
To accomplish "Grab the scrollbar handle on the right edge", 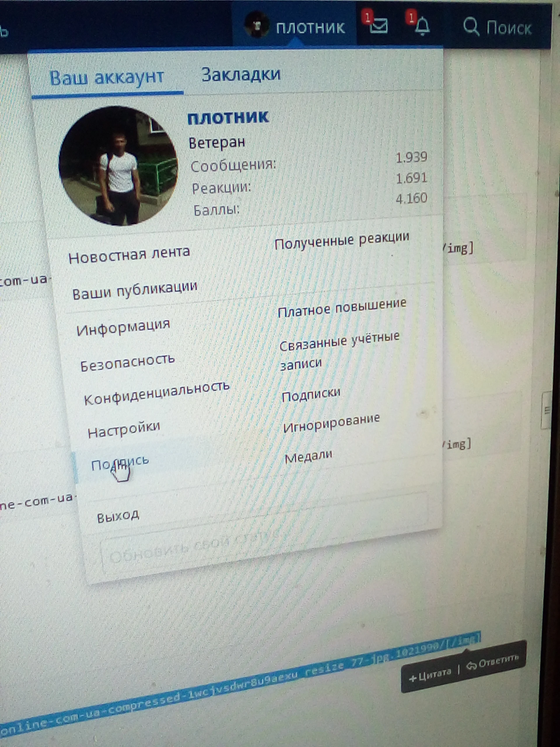I will [x=547, y=410].
